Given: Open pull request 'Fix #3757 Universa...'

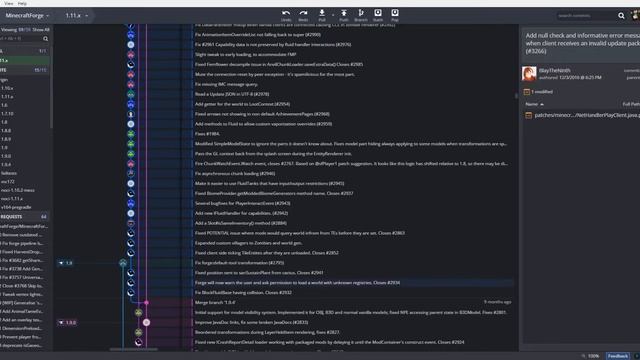Looking at the screenshot, I should pos(22,278).
